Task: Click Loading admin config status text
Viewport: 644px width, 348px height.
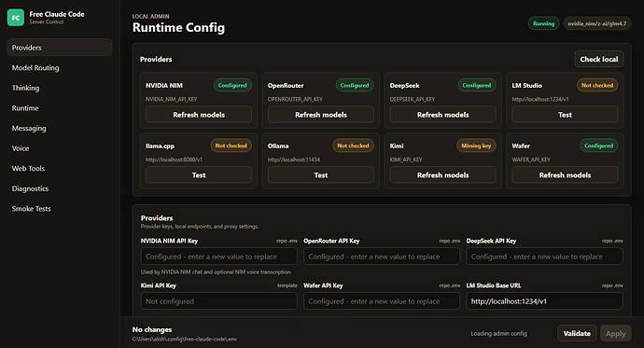Action: coord(498,334)
